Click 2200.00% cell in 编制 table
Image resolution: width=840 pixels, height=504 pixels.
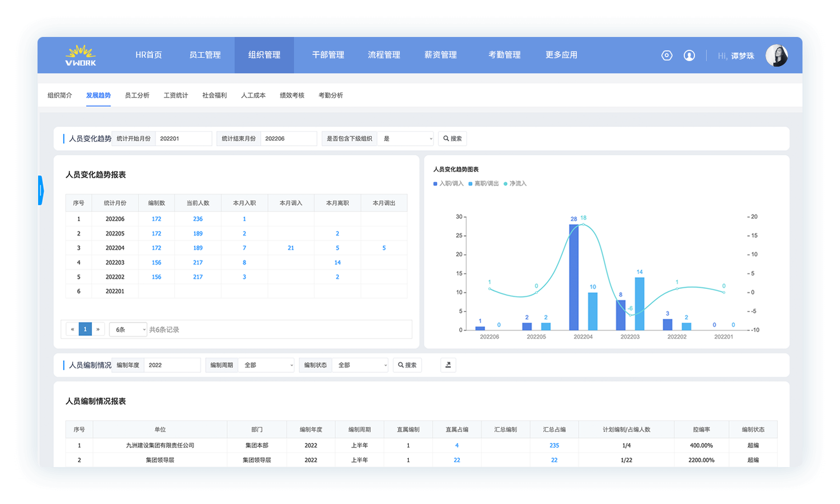(x=701, y=460)
